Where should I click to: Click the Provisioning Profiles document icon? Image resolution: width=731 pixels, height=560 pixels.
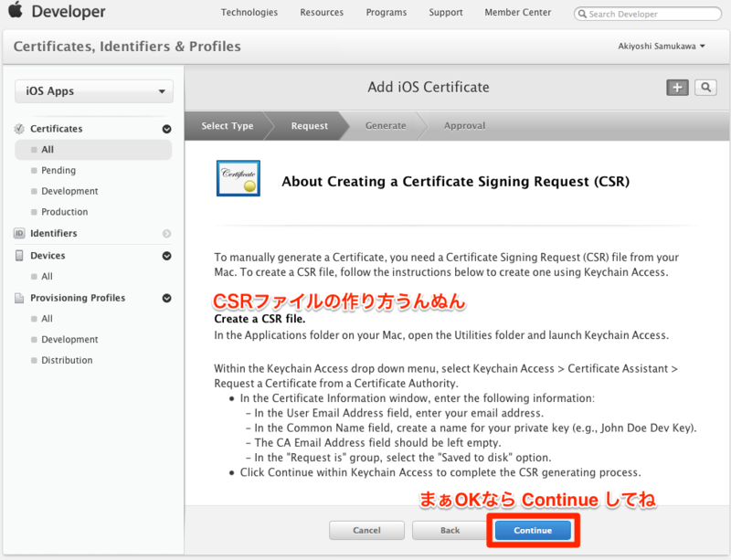[x=19, y=298]
